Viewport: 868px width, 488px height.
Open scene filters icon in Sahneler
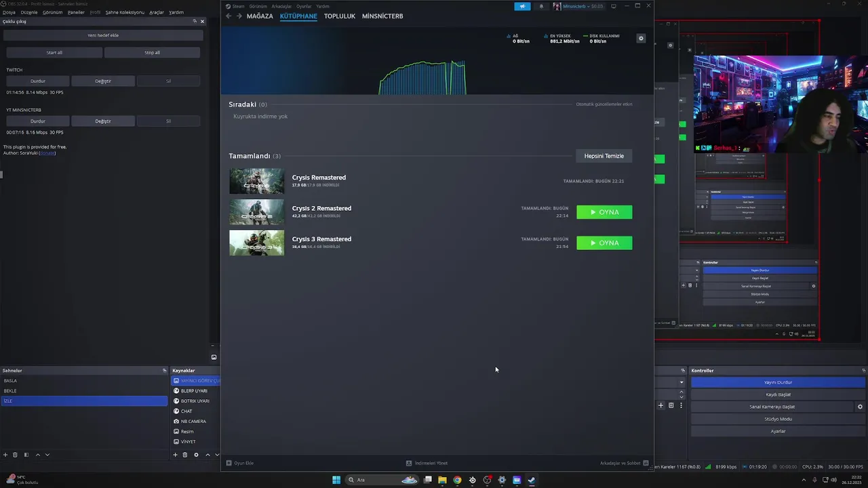(x=26, y=455)
